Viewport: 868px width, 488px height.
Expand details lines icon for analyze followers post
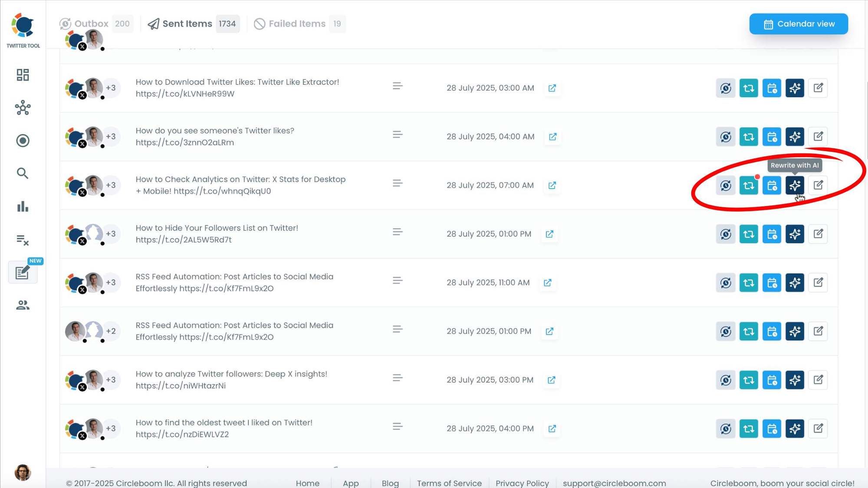coord(398,378)
